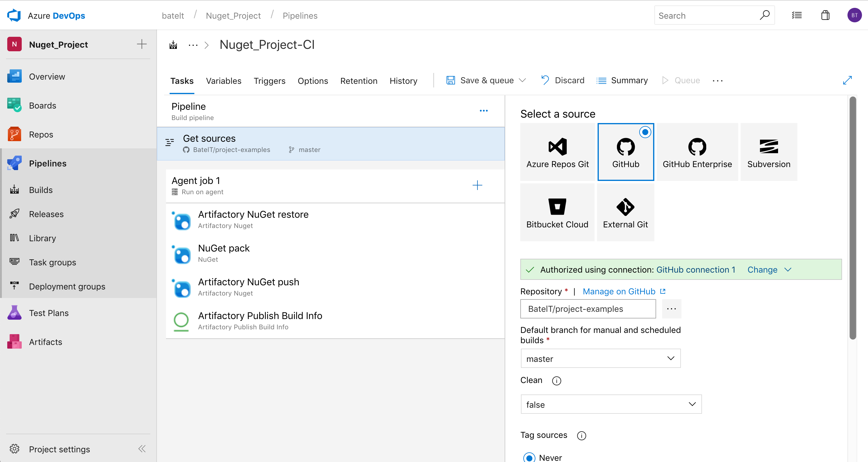Select the Never tag sources radio

click(x=529, y=457)
